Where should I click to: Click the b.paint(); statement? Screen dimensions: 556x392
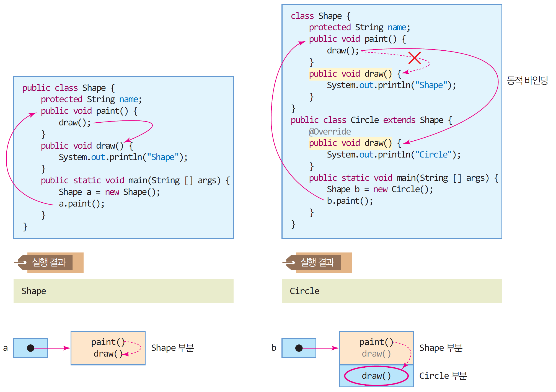tap(350, 201)
